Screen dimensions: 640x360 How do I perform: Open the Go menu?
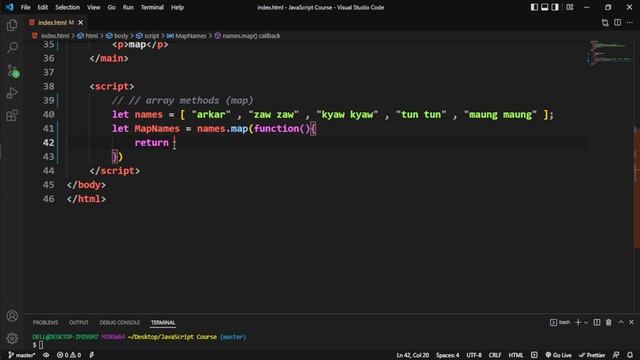[x=111, y=7]
